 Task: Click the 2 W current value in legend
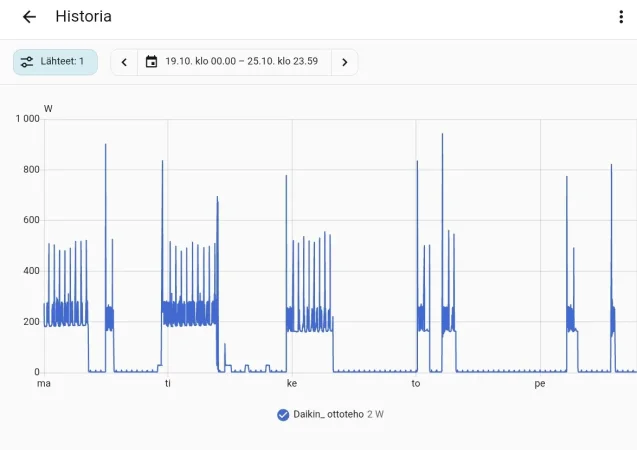click(375, 414)
